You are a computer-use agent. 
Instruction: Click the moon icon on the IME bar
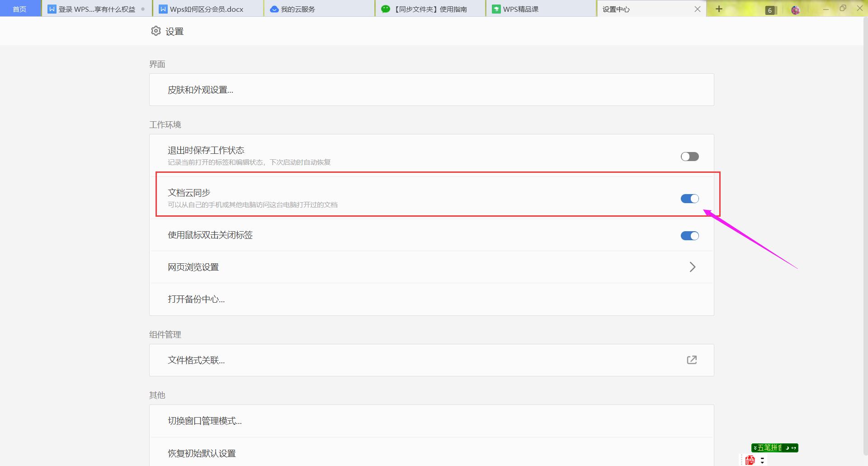788,448
